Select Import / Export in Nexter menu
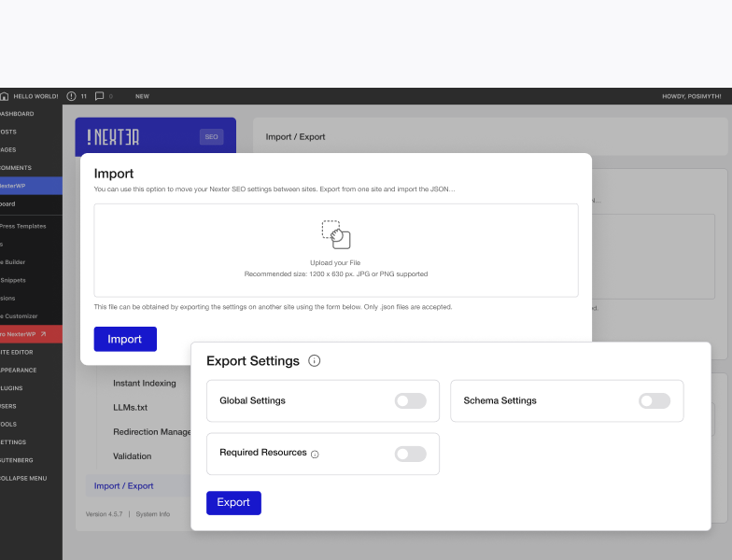The width and height of the screenshot is (732, 560). point(138,485)
